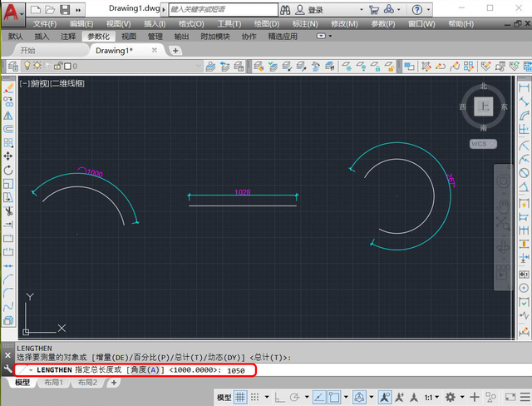Viewport: 532px width, 406px height.
Task: Open Layer Properties manager icon
Action: tap(13, 66)
